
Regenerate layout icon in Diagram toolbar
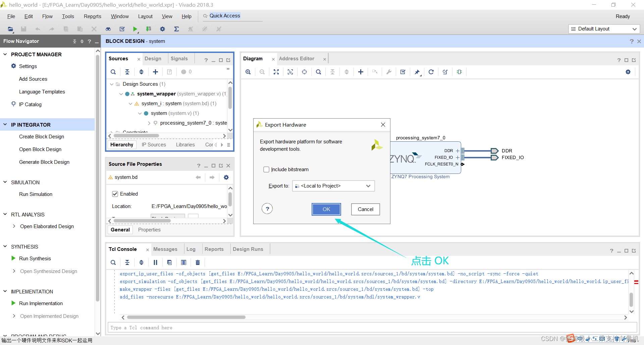431,72
